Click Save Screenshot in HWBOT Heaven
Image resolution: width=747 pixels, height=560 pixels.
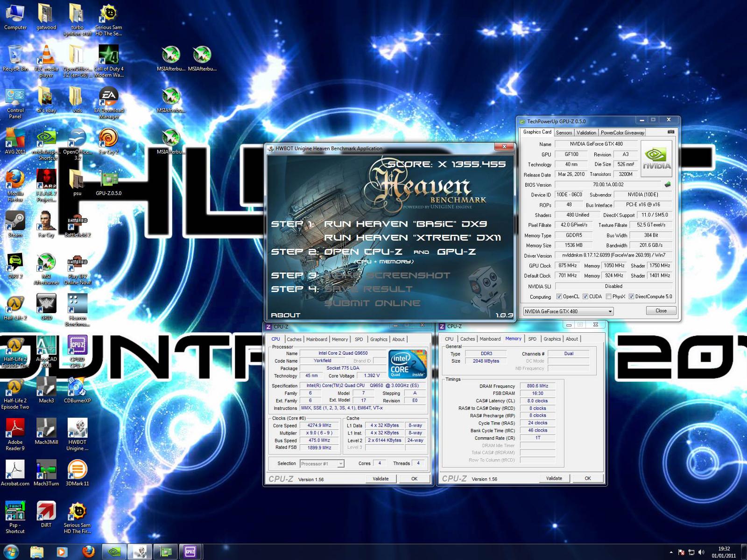pos(387,275)
